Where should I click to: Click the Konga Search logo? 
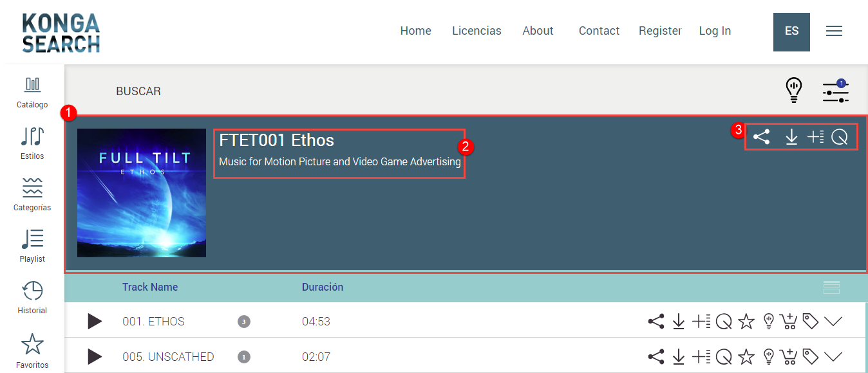(x=61, y=32)
